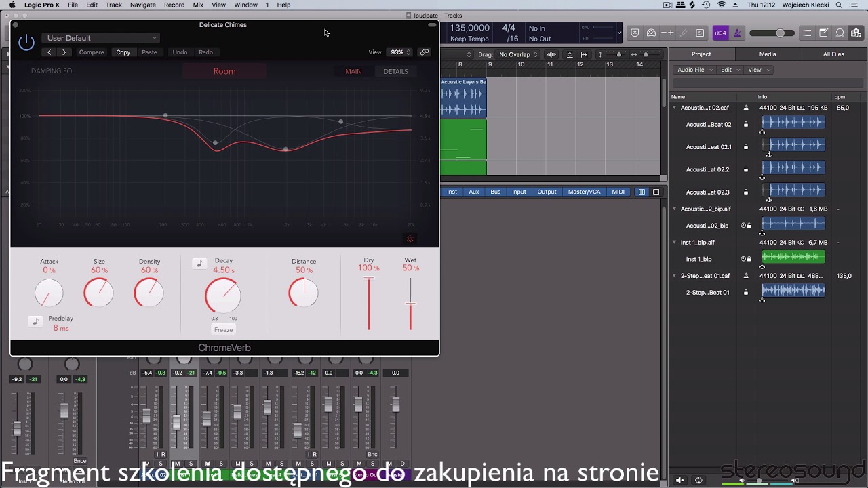The width and height of the screenshot is (868, 488).
Task: Click the speaker preview icon in the project browser
Action: coord(680,480)
